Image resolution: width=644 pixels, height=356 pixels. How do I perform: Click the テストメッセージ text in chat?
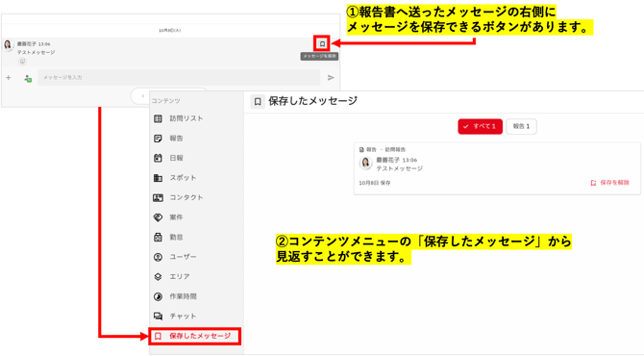coord(36,53)
